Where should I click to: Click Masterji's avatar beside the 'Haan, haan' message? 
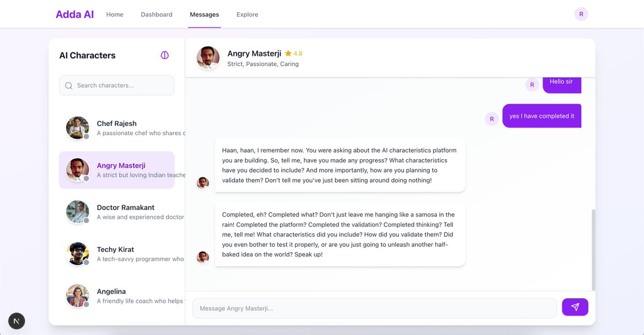[203, 183]
